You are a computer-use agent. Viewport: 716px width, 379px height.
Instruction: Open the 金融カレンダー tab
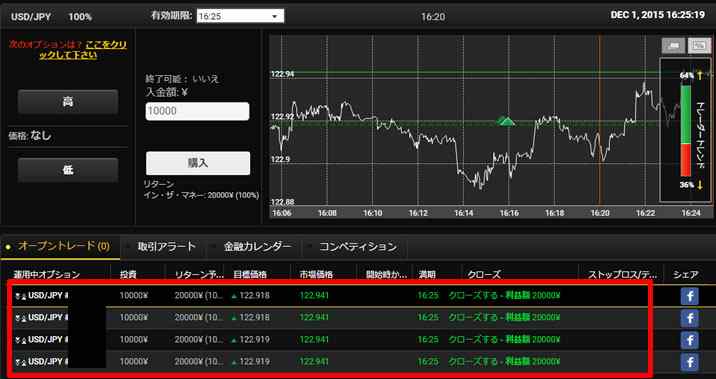pos(257,247)
